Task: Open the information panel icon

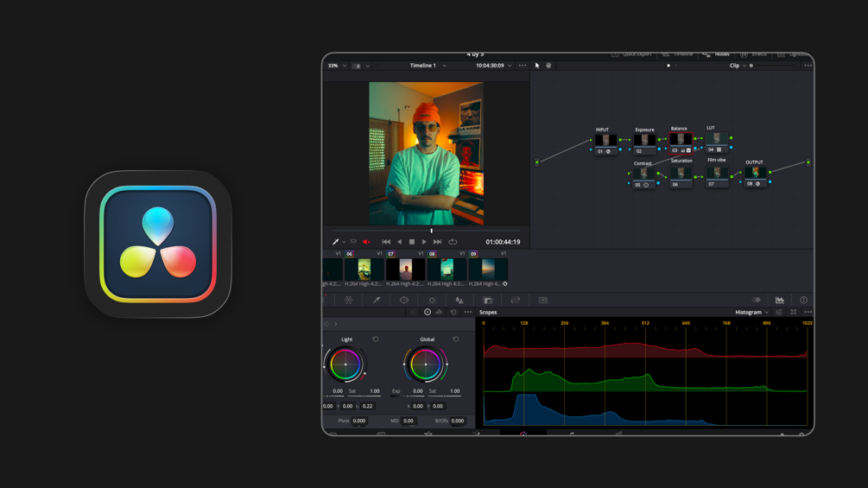Action: pyautogui.click(x=804, y=300)
